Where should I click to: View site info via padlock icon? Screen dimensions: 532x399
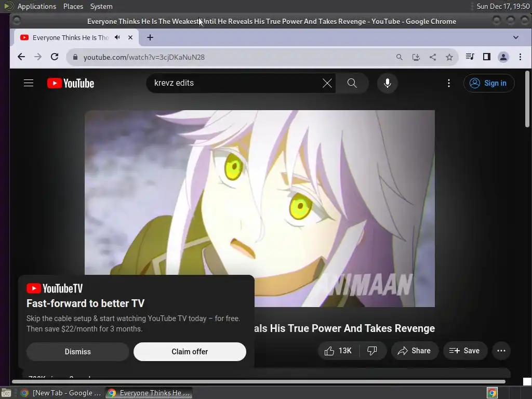(75, 57)
